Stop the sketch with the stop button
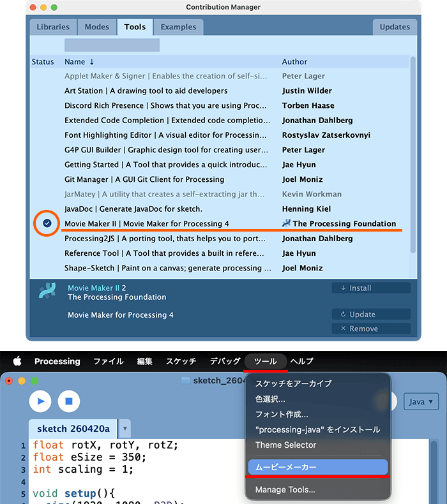 coord(69,401)
